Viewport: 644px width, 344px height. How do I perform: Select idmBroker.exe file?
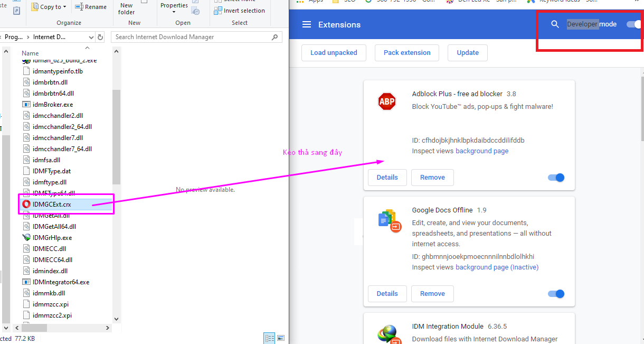53,105
